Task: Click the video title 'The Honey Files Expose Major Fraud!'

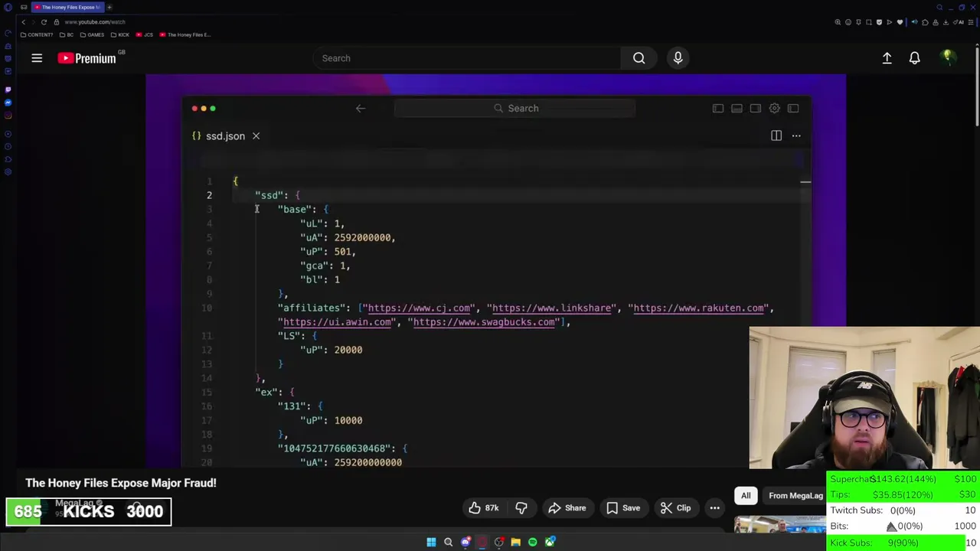Action: (x=121, y=483)
